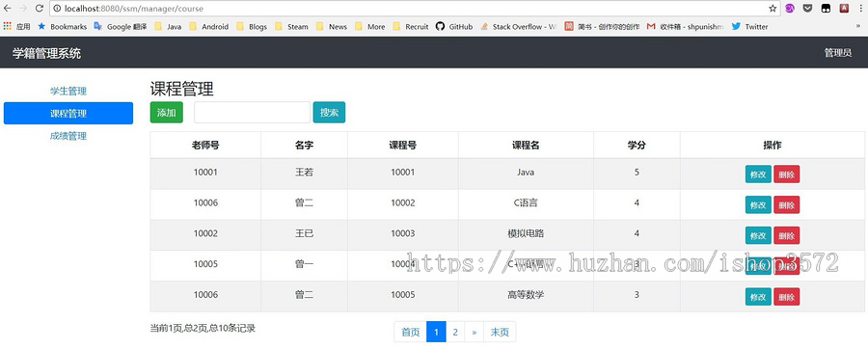Open the Blogs bookmarks folder
Screen dimensions: 868x349
click(x=252, y=26)
